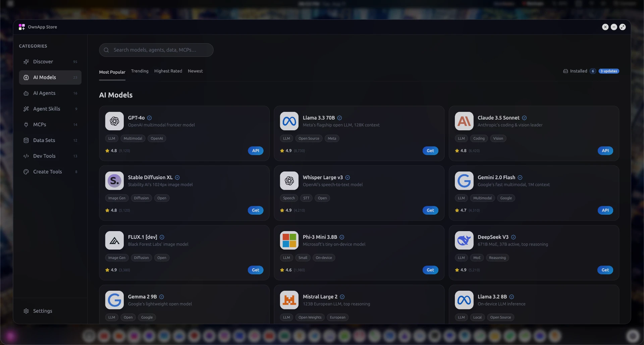Get the Stable Diffusion XL model
Image resolution: width=644 pixels, height=345 pixels.
click(x=256, y=210)
